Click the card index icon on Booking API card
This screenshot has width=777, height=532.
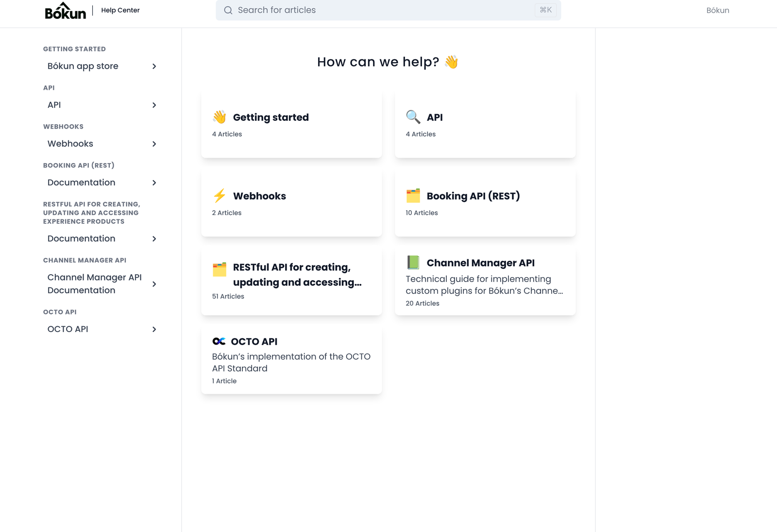(413, 196)
